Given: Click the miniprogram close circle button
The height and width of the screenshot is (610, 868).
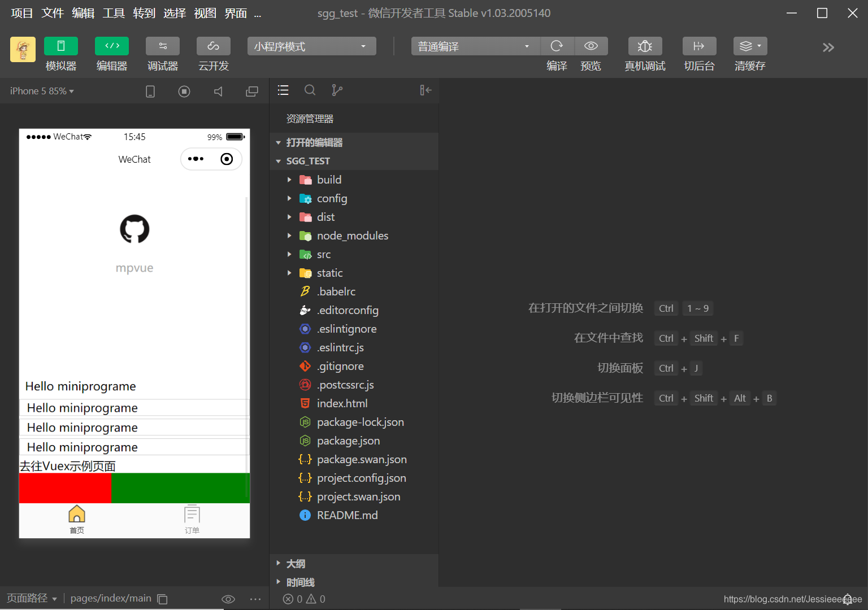Looking at the screenshot, I should [227, 159].
